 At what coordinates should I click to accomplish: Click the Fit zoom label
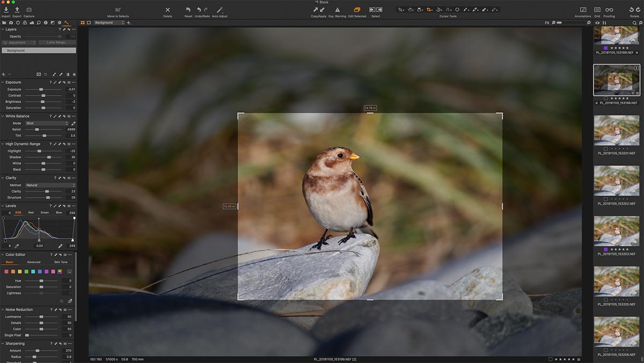[547, 23]
